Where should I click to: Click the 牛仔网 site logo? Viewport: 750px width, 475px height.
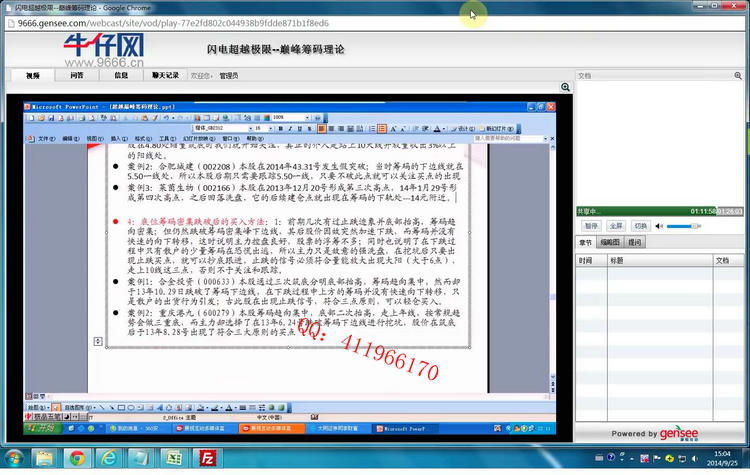(x=104, y=49)
